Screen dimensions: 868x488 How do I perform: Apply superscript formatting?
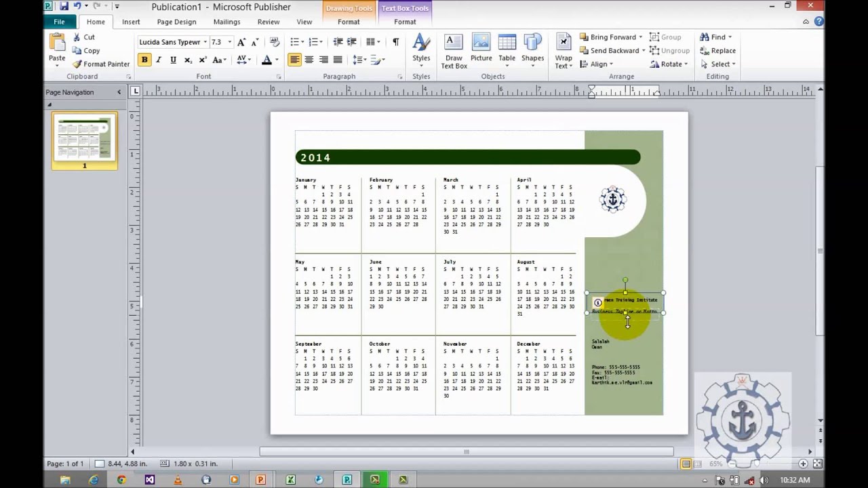(202, 60)
